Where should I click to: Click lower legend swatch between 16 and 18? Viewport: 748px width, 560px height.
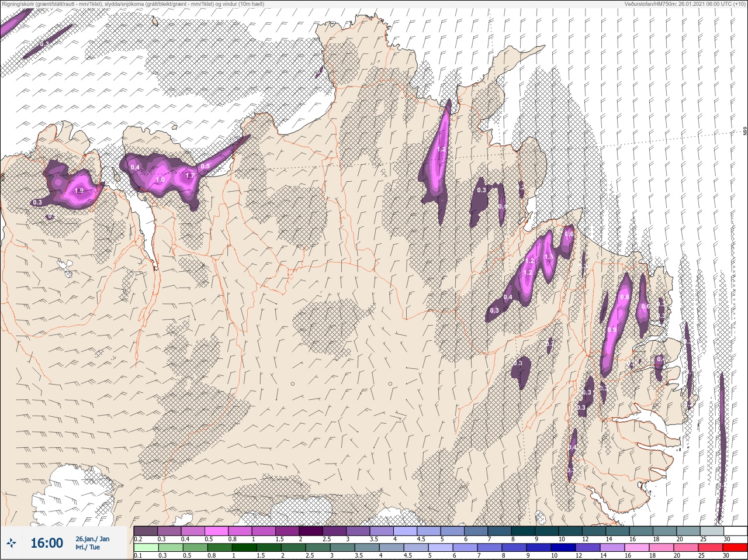tap(637, 548)
